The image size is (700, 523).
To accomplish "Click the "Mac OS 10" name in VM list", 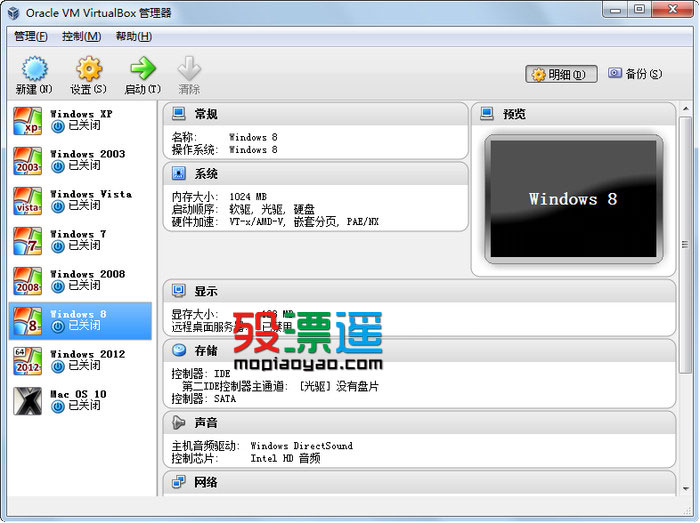I will pyautogui.click(x=78, y=394).
